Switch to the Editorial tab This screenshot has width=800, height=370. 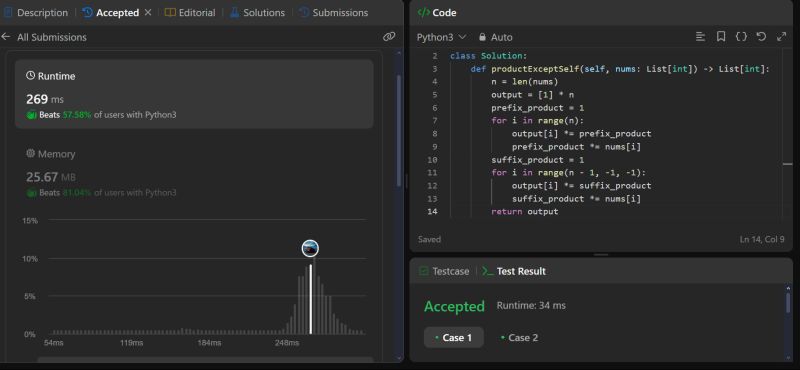click(x=190, y=13)
